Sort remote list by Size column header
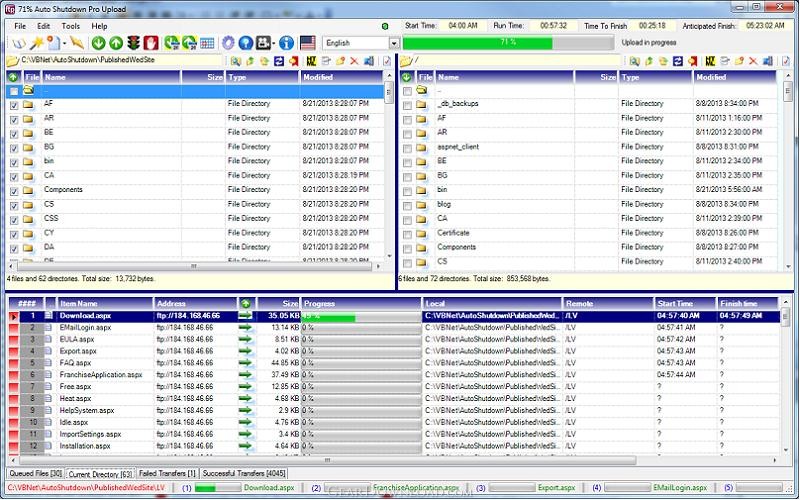 click(x=596, y=77)
